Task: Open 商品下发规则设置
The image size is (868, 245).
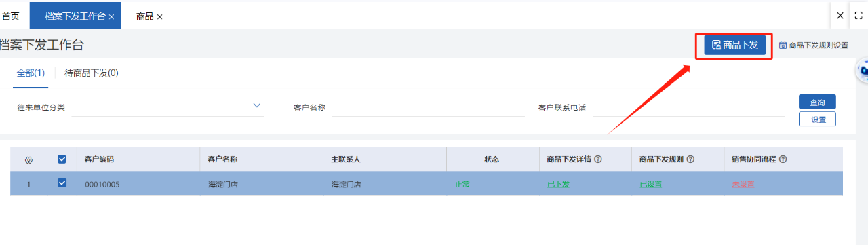Action: point(813,45)
